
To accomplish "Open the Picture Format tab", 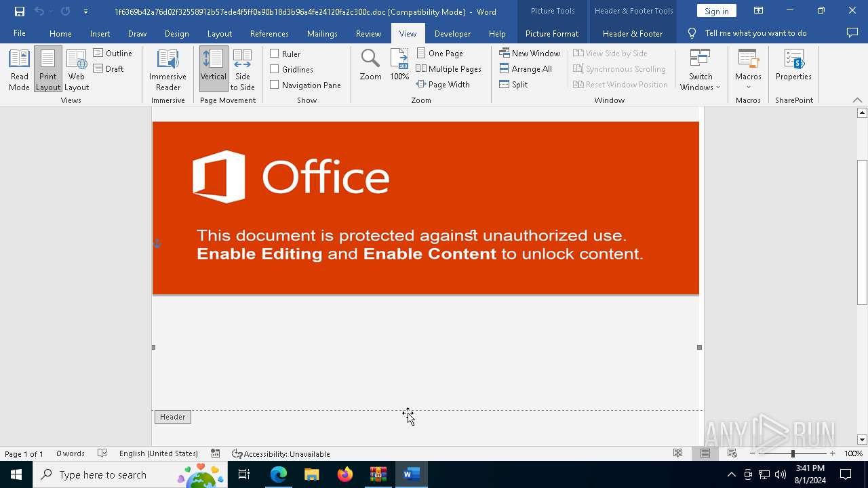I will (x=552, y=33).
